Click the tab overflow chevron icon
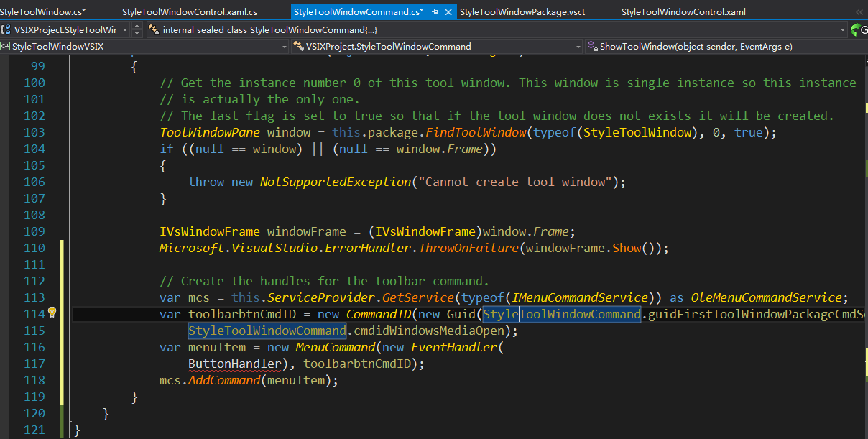Viewport: 868px width, 439px height. [x=861, y=12]
